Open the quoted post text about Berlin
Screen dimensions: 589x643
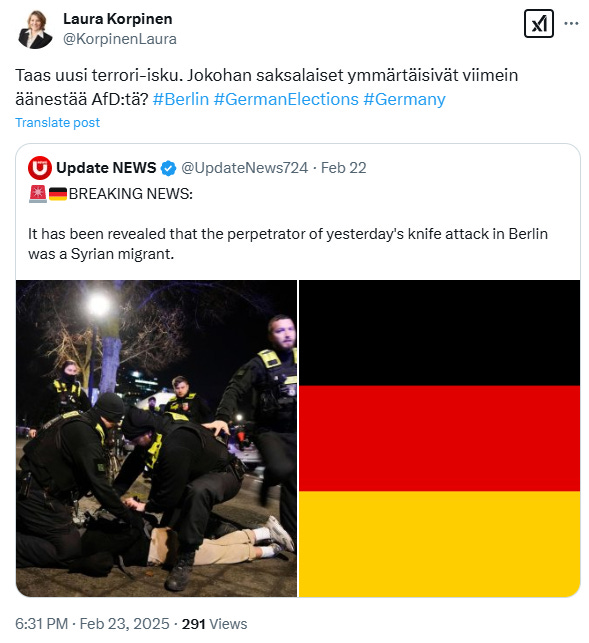click(x=288, y=244)
